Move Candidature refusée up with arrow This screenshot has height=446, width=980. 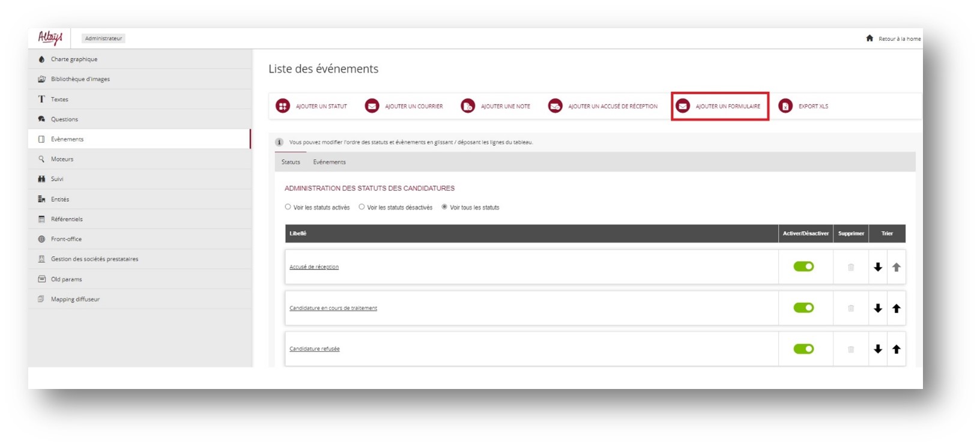point(897,349)
